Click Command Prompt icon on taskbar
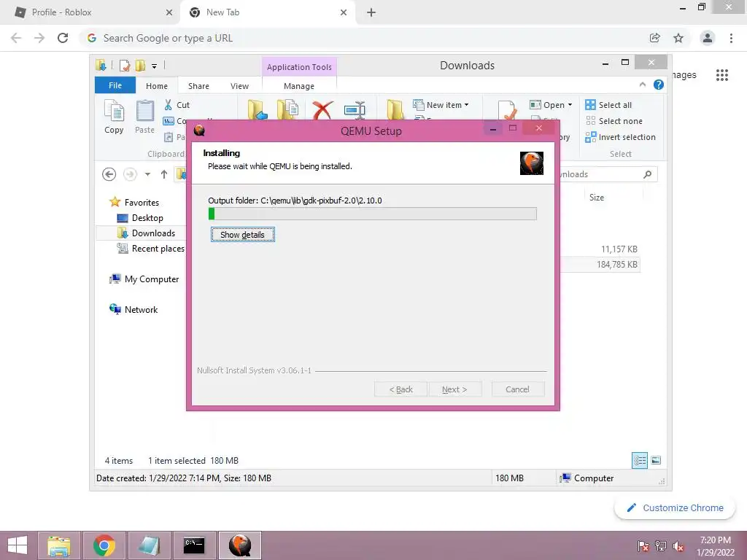This screenshot has width=747, height=560. pyautogui.click(x=194, y=545)
